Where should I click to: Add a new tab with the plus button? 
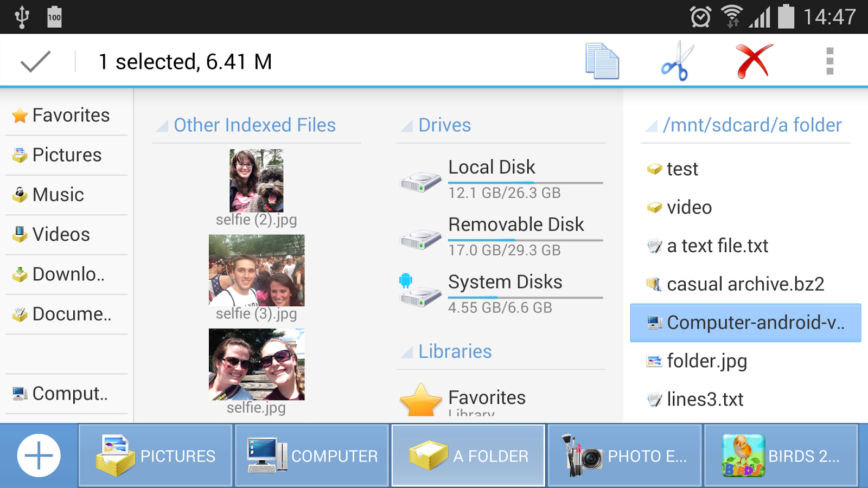tap(38, 455)
